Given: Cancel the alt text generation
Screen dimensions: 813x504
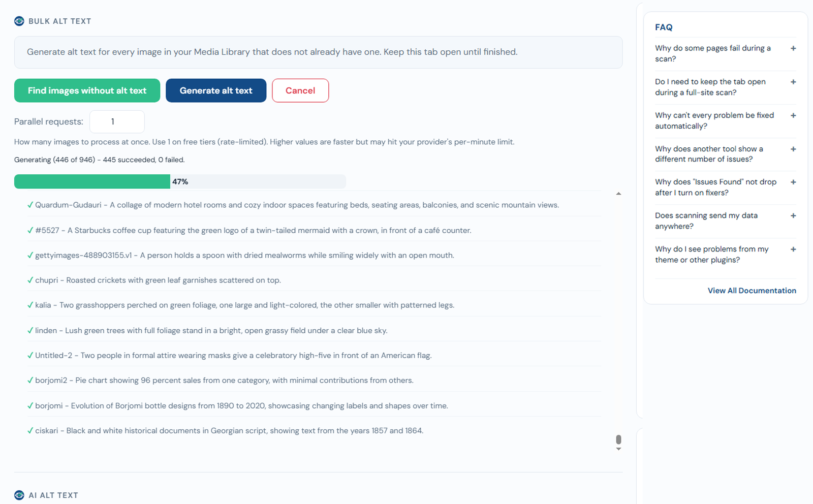Looking at the screenshot, I should (300, 90).
